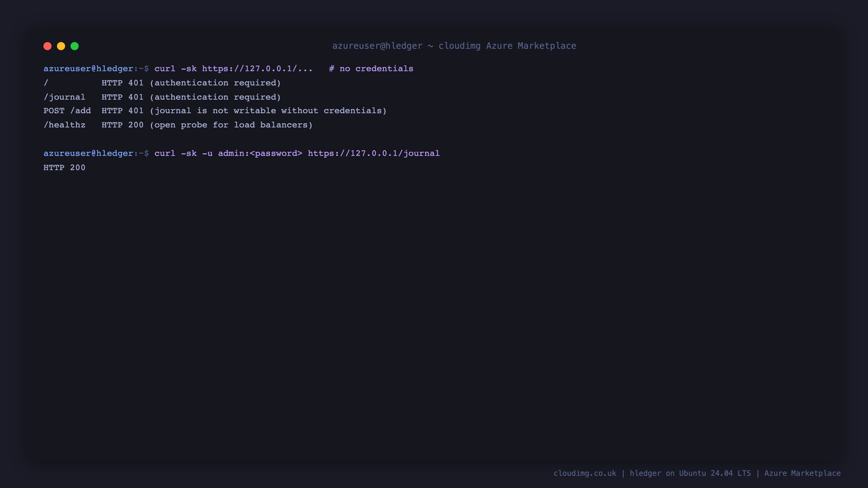Click the terminal title 'azureuser@hledger ~ cloudimg Azure Marketplace'
This screenshot has width=868, height=488.
coord(454,46)
